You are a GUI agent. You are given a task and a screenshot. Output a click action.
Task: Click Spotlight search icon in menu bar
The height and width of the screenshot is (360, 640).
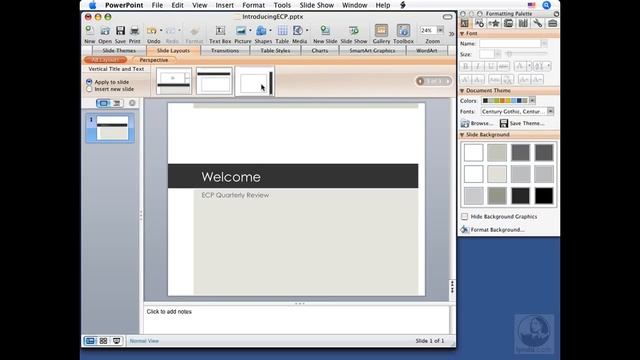click(547, 5)
